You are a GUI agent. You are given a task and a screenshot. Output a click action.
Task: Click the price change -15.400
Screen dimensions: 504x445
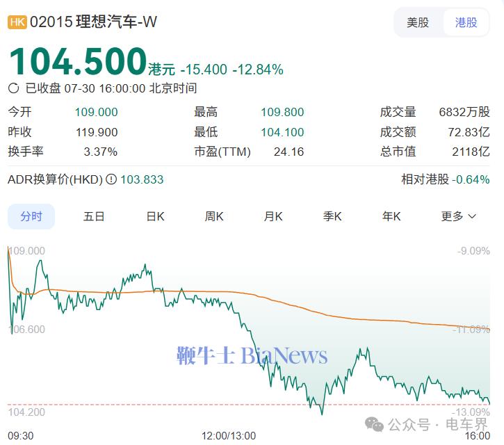(x=204, y=70)
